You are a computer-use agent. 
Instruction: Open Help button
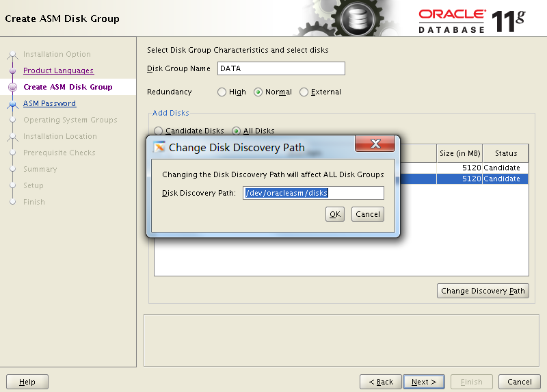(27, 382)
